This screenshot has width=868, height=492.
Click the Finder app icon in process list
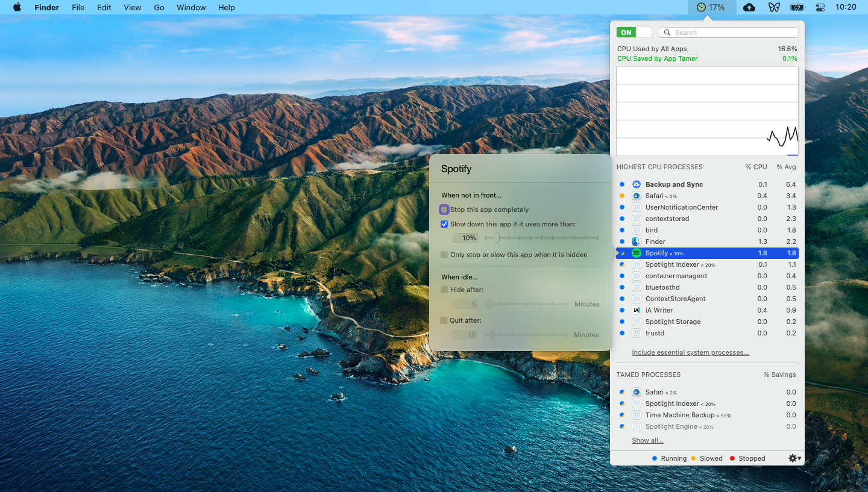[637, 241]
